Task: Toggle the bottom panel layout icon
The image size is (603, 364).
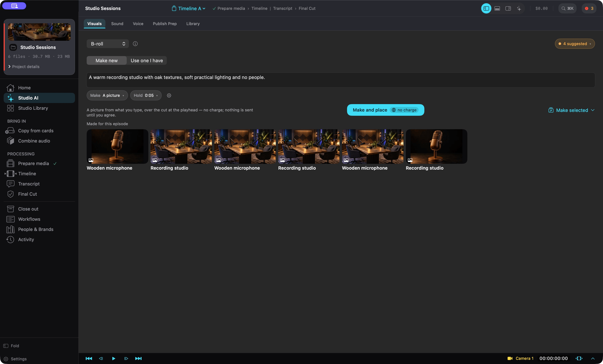Action: pyautogui.click(x=497, y=8)
